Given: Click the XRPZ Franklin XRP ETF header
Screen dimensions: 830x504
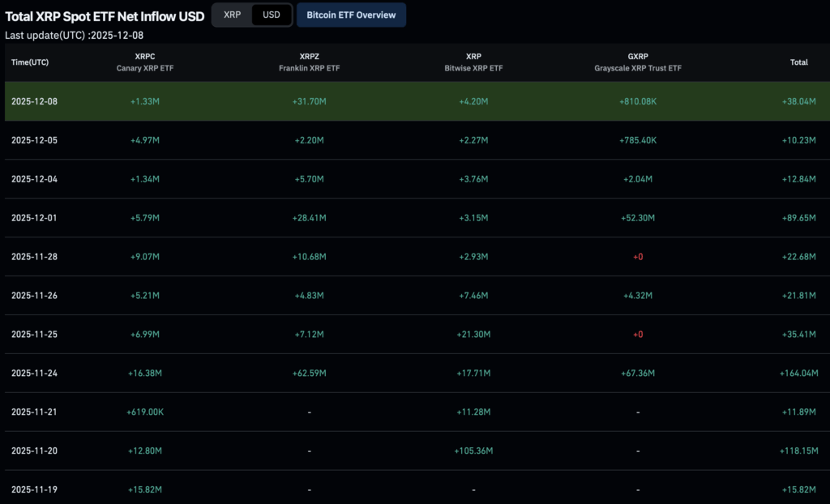Looking at the screenshot, I should coord(310,62).
